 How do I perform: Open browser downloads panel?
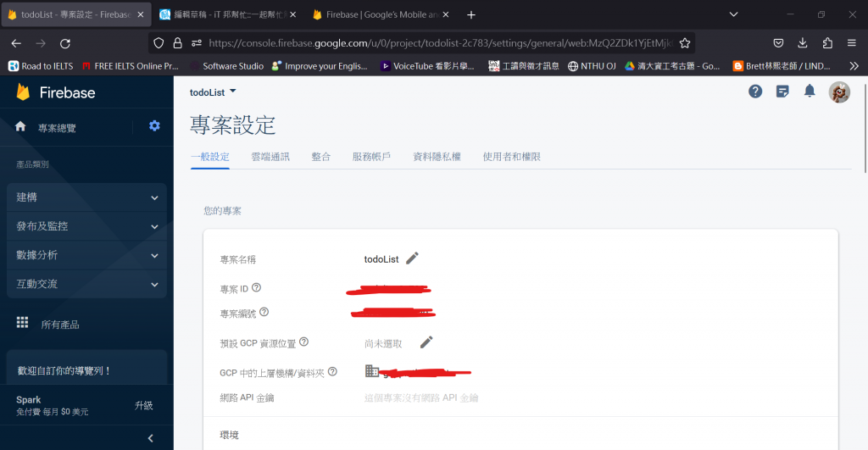[803, 43]
